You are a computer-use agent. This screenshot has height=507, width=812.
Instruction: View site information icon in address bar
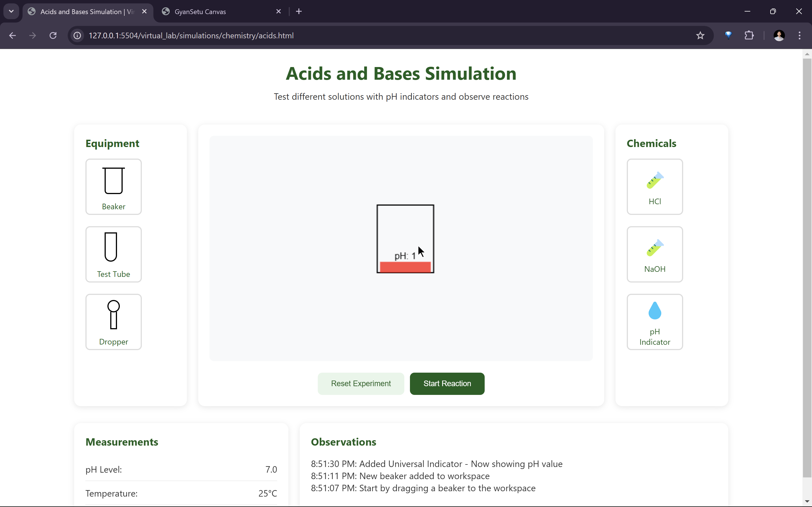tap(78, 35)
